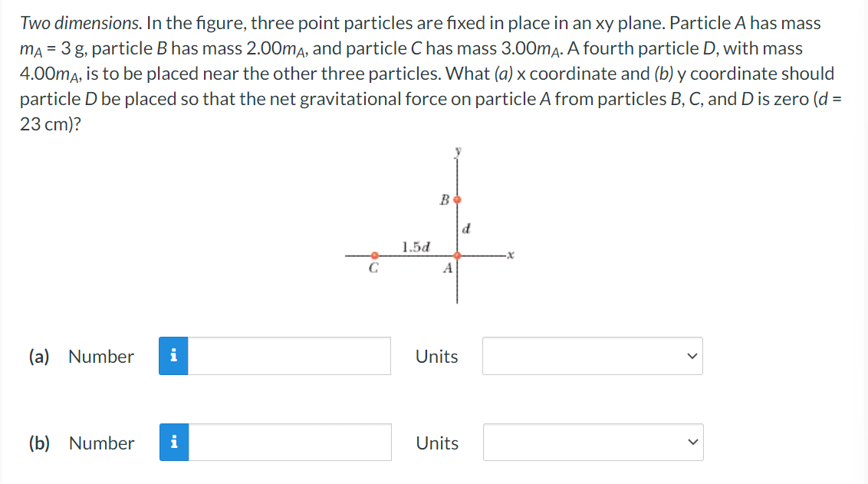
Task: Click the distance label 'd' in the figure
Action: point(466,227)
